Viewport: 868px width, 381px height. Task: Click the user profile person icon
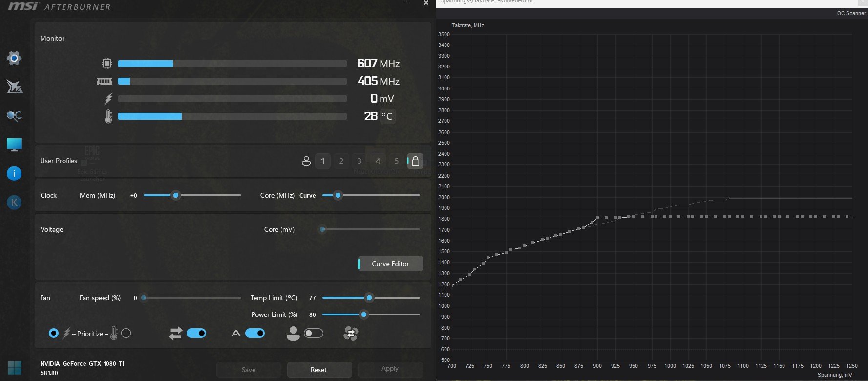click(x=306, y=161)
